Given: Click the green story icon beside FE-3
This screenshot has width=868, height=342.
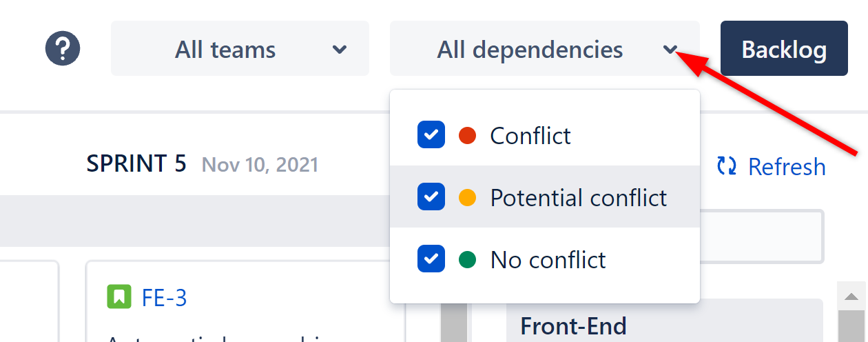Looking at the screenshot, I should pos(119,297).
